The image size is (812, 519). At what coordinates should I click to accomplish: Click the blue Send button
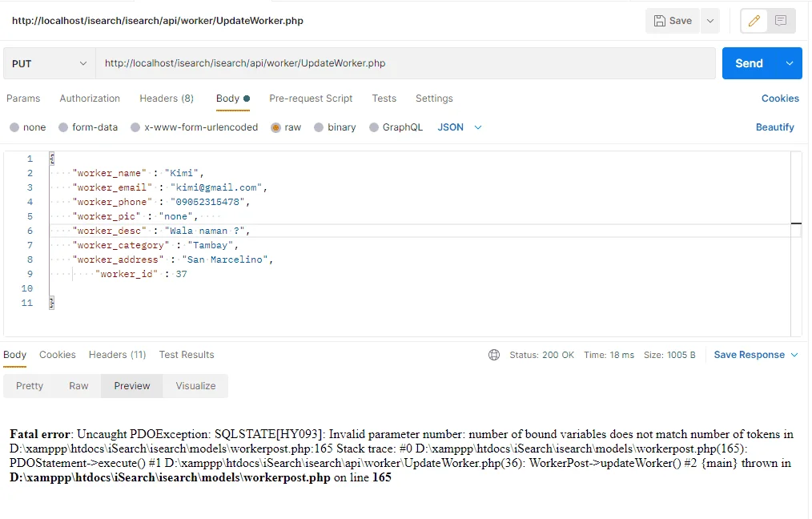pos(749,63)
